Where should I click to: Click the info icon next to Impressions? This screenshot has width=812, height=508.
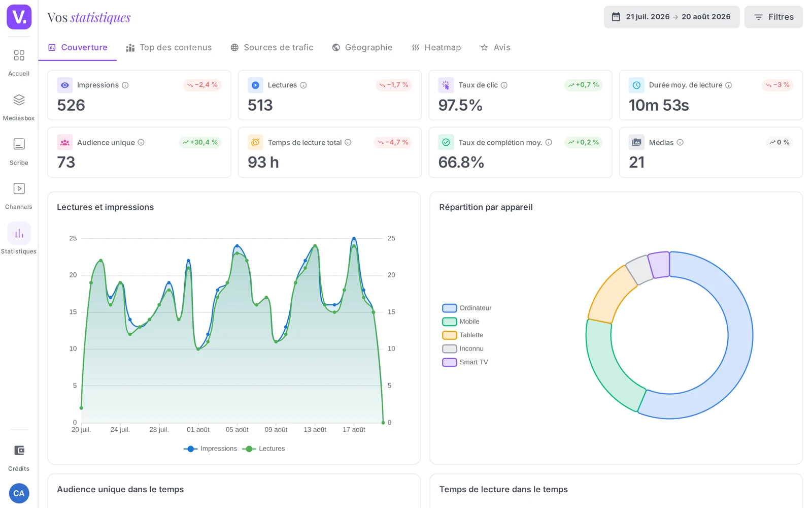click(x=125, y=85)
